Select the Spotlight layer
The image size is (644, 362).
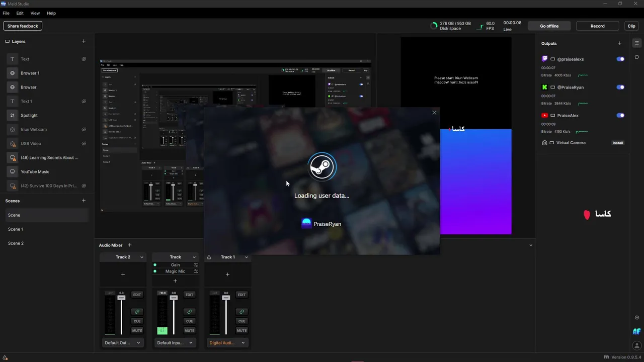pos(46,115)
